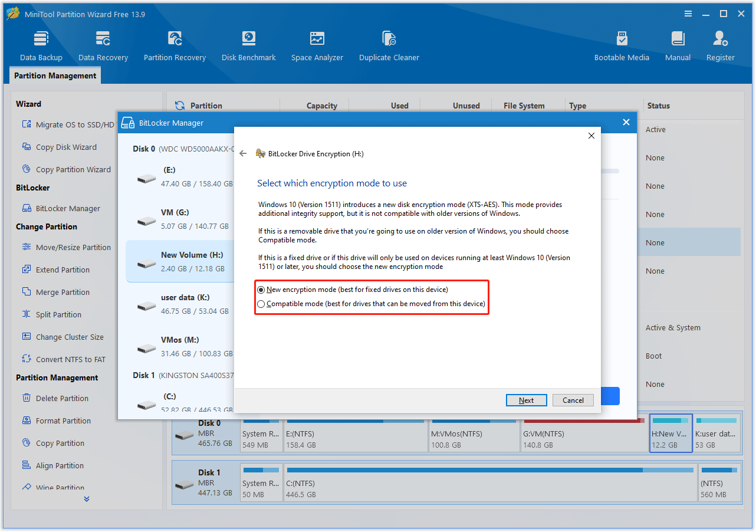
Task: Create Bootable Media
Action: click(622, 46)
